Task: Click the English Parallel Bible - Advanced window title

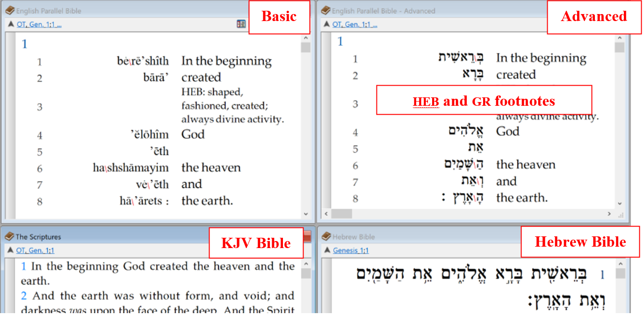Action: [384, 10]
